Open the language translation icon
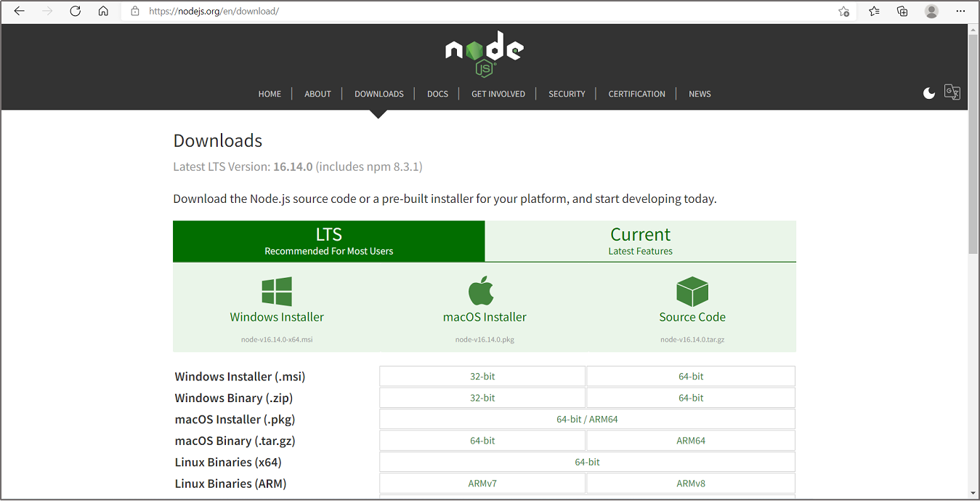 point(952,92)
